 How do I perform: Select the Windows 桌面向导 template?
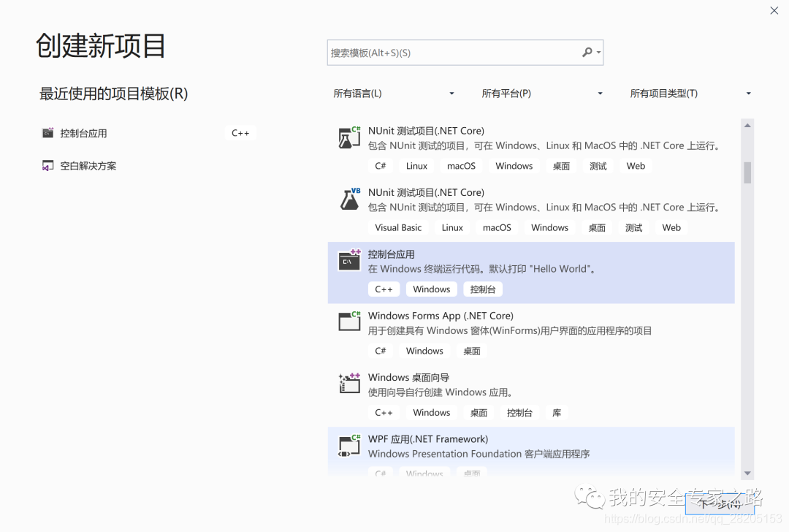(531, 395)
